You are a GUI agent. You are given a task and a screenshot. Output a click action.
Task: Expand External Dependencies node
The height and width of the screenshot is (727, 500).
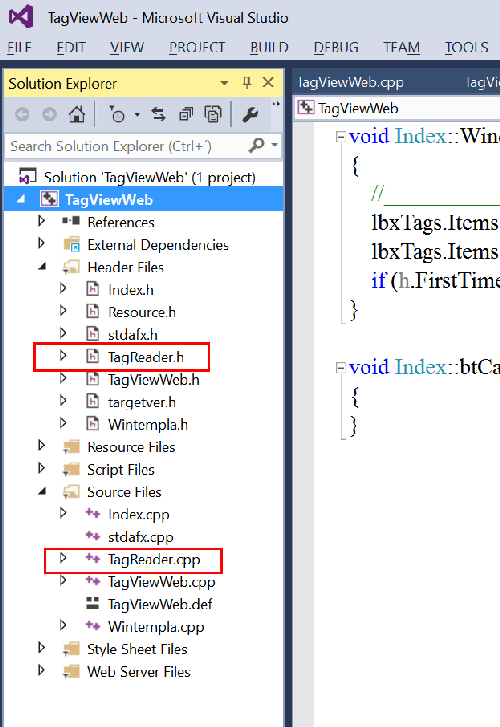click(x=41, y=243)
